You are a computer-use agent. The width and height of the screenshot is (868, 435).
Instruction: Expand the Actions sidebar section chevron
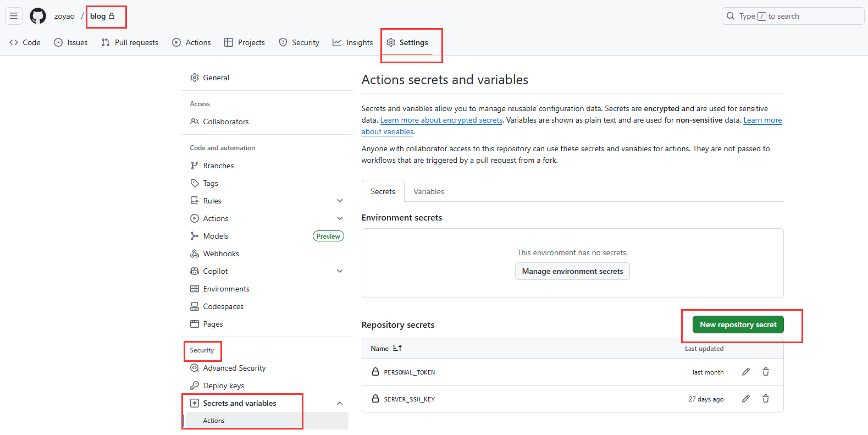(340, 218)
